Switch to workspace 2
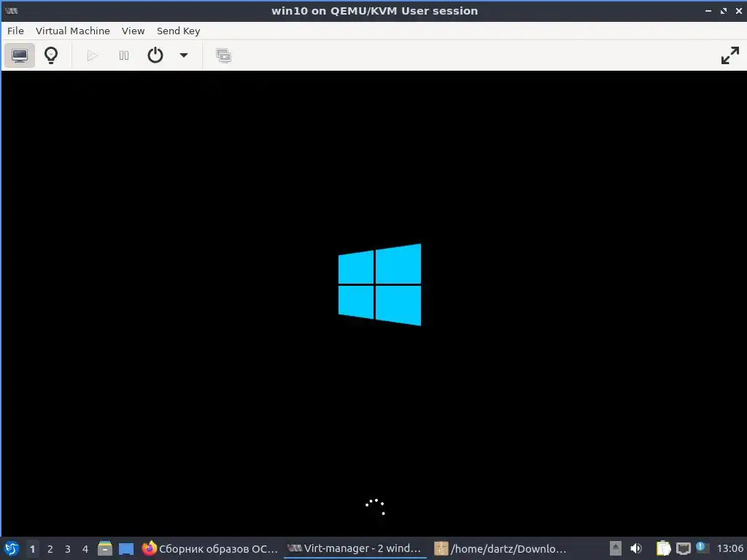Image resolution: width=747 pixels, height=560 pixels. point(50,549)
